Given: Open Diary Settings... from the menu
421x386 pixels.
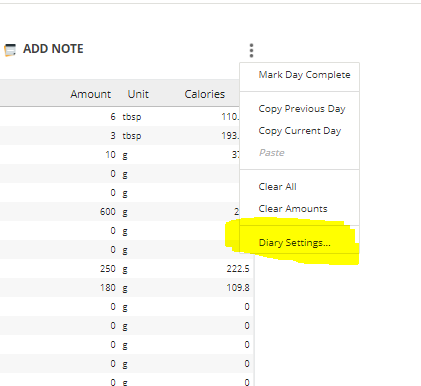Looking at the screenshot, I should (x=294, y=243).
